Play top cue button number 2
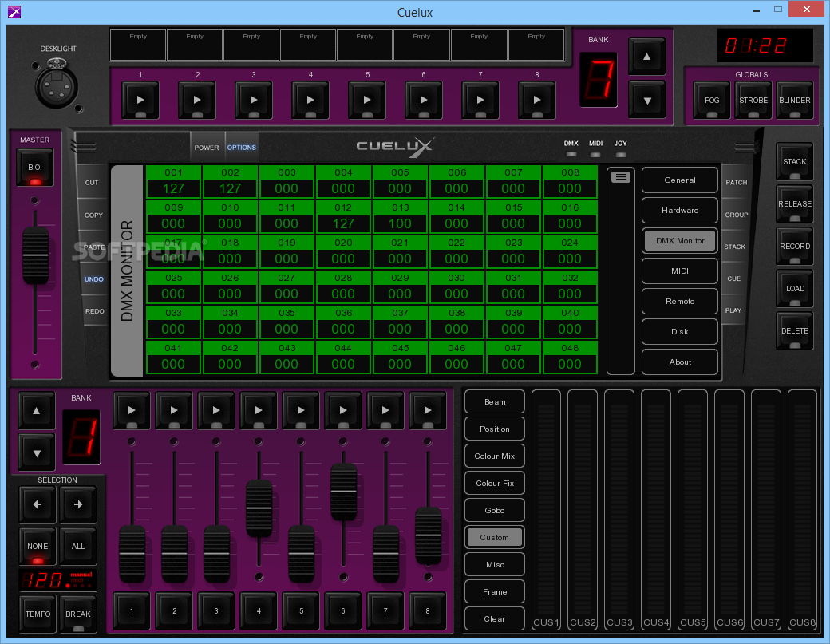The image size is (830, 644). (197, 100)
